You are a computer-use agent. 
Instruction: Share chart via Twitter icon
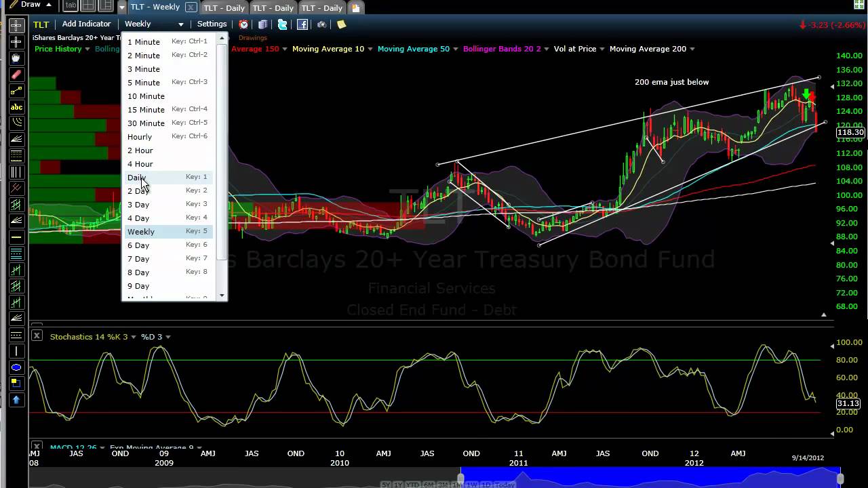(283, 24)
